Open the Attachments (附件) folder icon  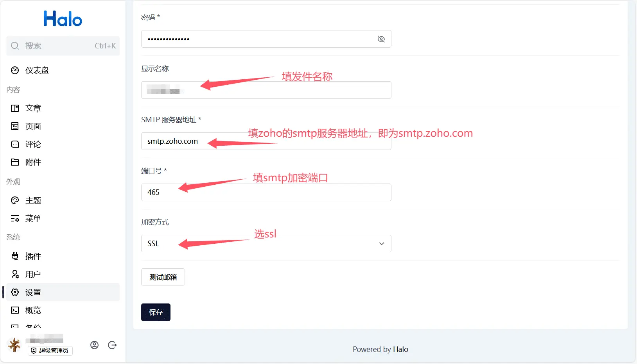(15, 162)
